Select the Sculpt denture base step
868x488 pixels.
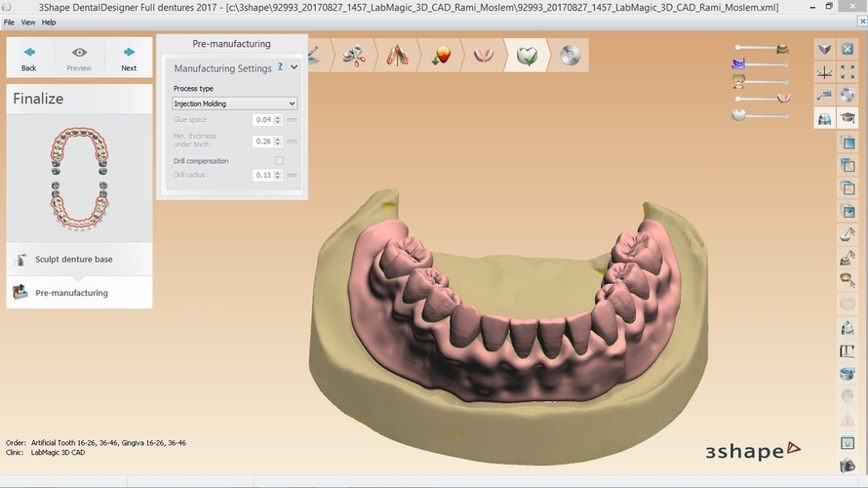point(79,260)
